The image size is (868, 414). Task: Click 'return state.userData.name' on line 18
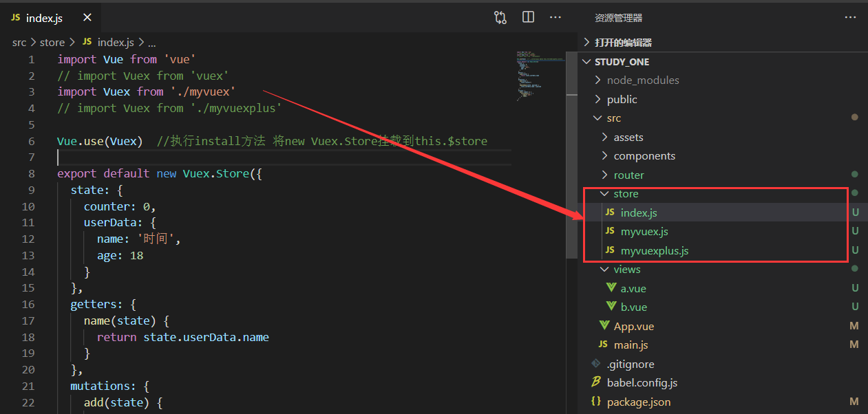(183, 337)
